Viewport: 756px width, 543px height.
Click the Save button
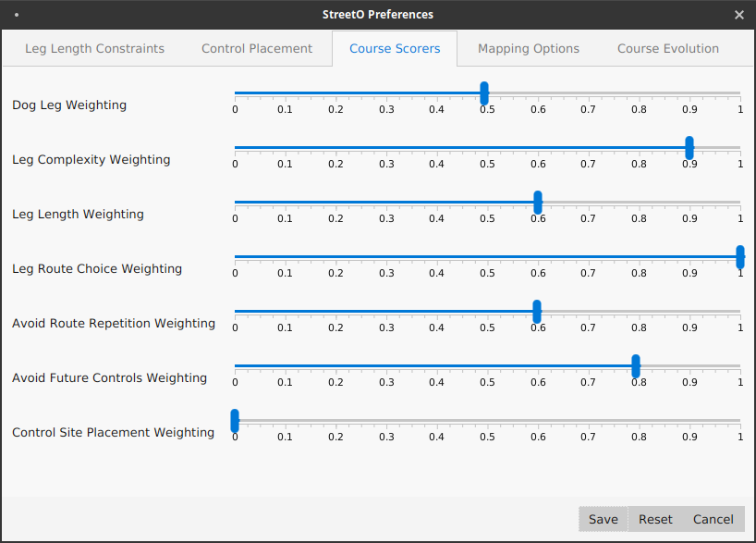(x=604, y=519)
